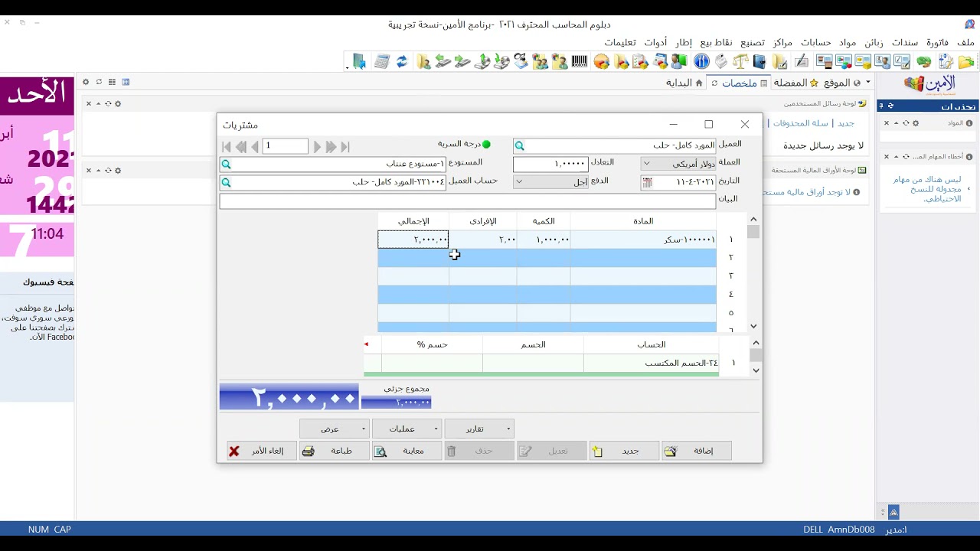Open the pie chart toolbar icon
This screenshot has height=551, width=980.
pyautogui.click(x=601, y=61)
